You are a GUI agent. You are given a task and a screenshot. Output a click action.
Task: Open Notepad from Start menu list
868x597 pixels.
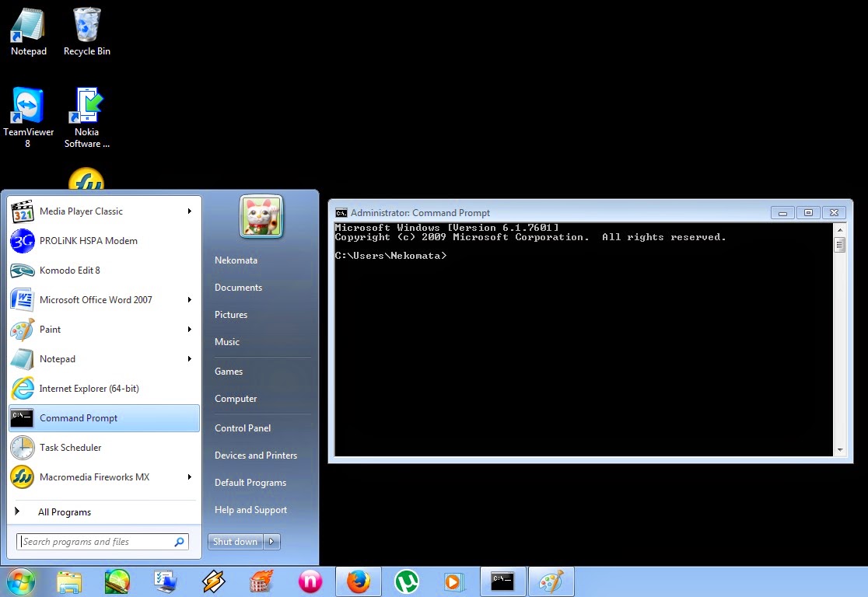(104, 359)
